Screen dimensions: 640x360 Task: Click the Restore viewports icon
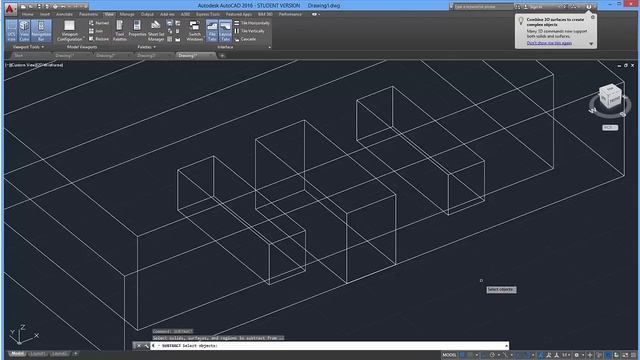pos(91,39)
